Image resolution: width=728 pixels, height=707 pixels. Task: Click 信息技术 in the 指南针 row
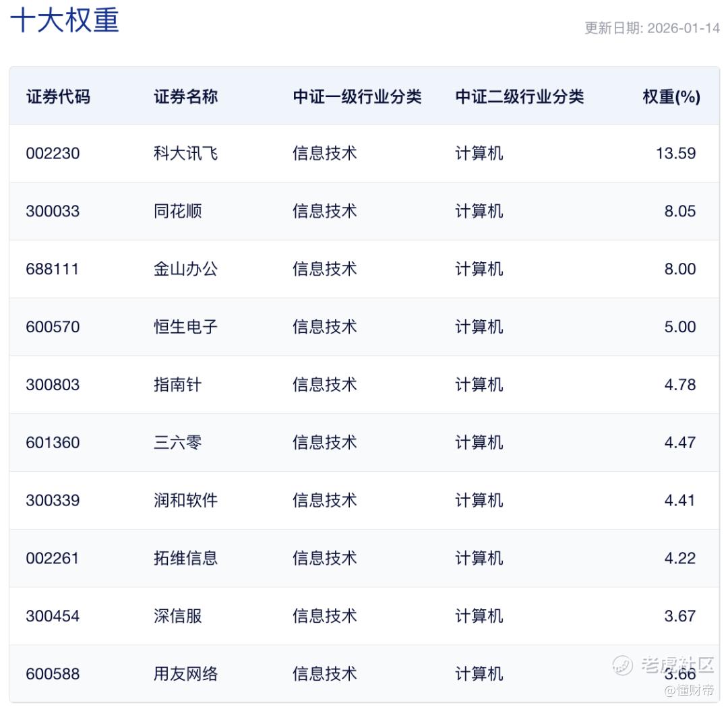pyautogui.click(x=324, y=385)
